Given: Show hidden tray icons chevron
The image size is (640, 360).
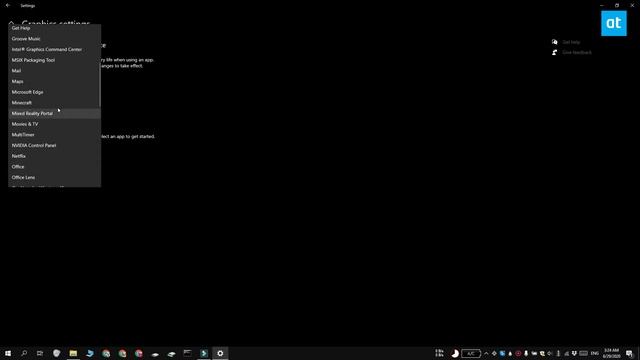Looking at the screenshot, I should [486, 353].
